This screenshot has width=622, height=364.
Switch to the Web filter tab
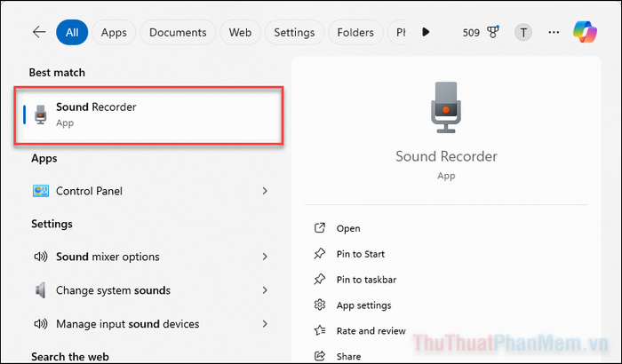[240, 32]
